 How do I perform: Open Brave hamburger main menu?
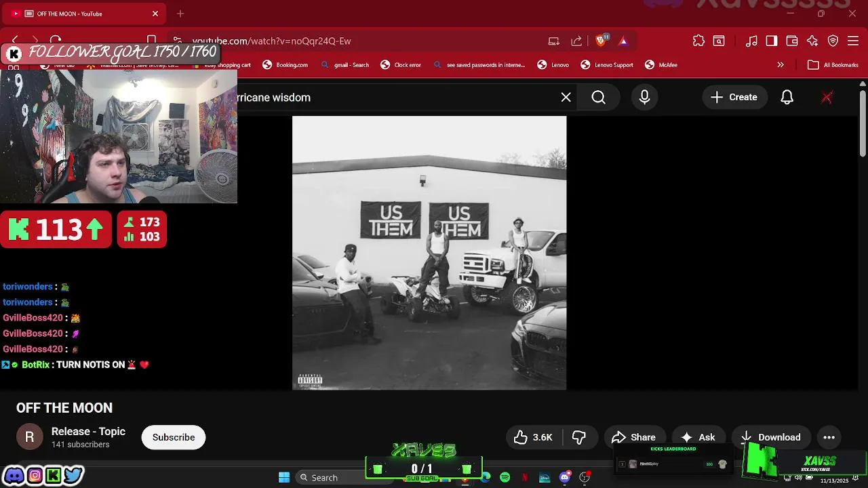click(x=853, y=41)
